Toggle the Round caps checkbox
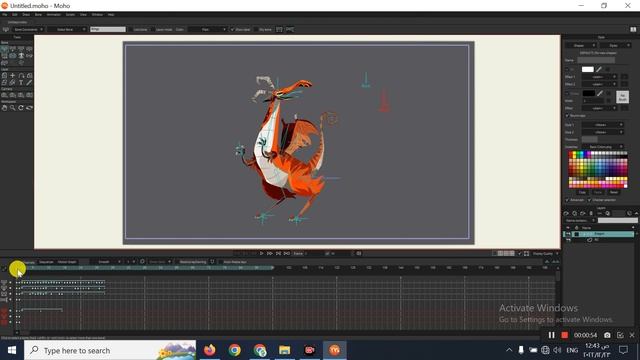This screenshot has height=360, width=640. tap(567, 116)
